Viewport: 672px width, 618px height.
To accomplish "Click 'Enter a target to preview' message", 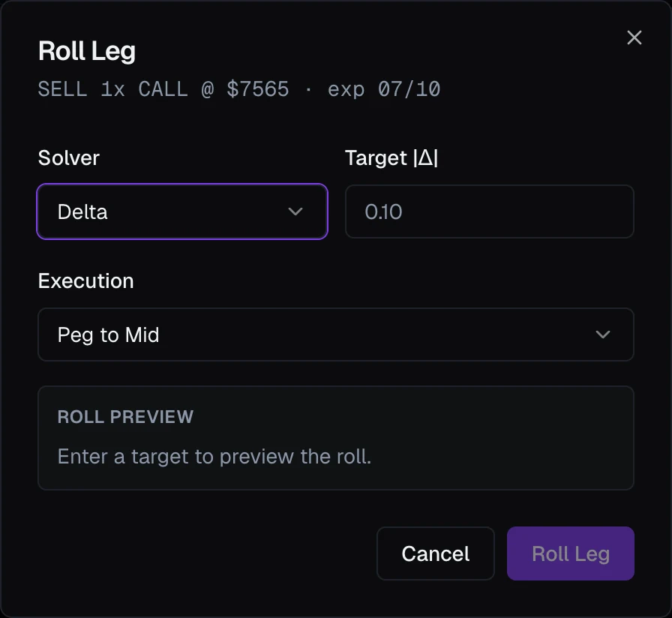I will (x=214, y=456).
